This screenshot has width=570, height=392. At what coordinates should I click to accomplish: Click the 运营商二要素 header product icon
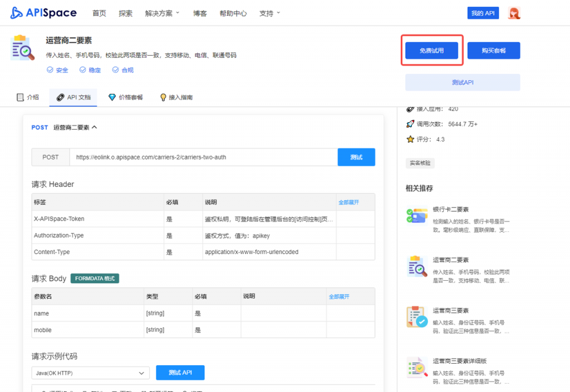pos(22,48)
